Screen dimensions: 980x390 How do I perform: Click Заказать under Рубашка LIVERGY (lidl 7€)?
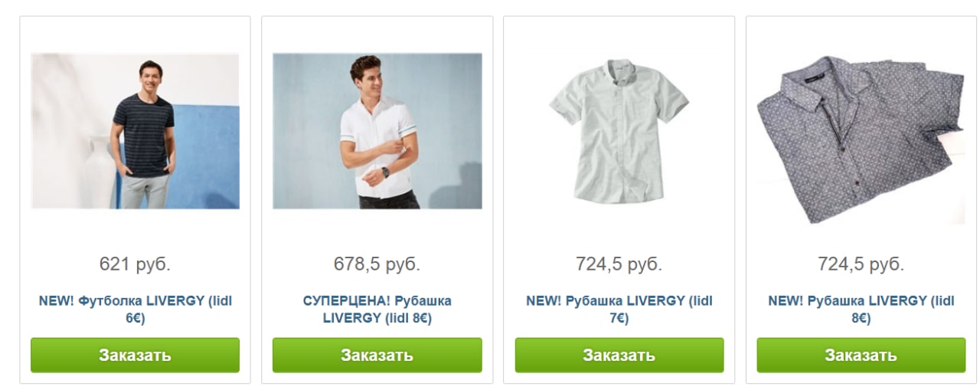tap(619, 356)
